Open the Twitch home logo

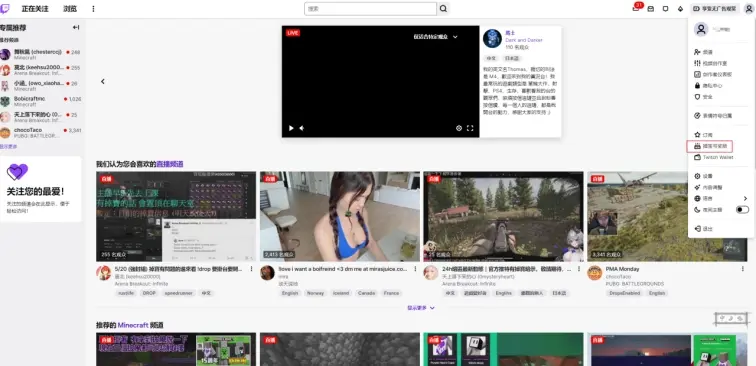point(5,9)
